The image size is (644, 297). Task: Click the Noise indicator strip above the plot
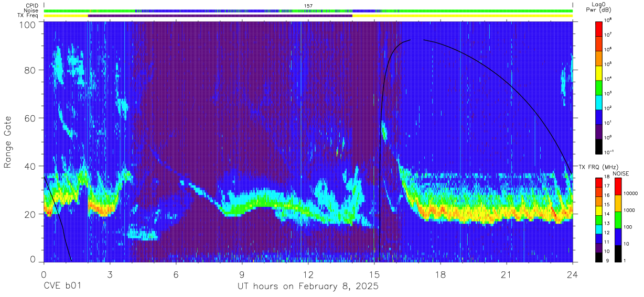[308, 10]
